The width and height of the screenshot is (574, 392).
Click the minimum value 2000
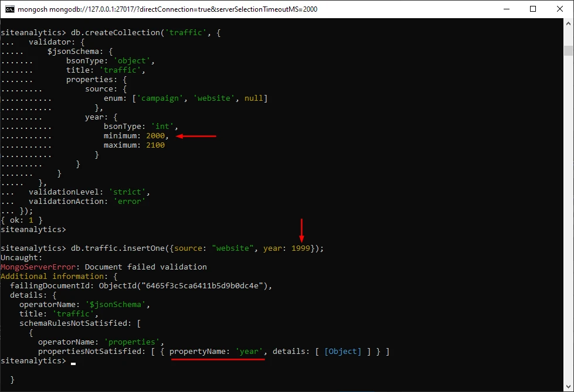(155, 136)
